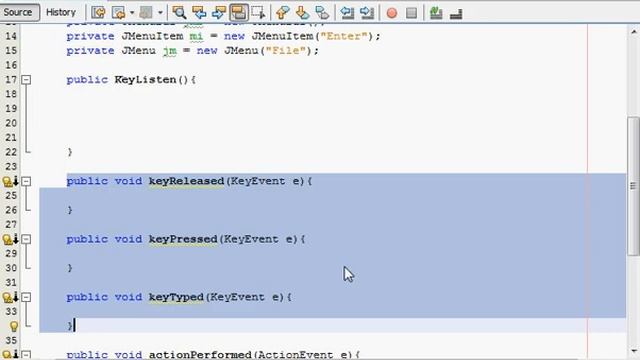This screenshot has width=640, height=360.
Task: Click the greyed-out Forward navigation icon
Action: (146, 13)
